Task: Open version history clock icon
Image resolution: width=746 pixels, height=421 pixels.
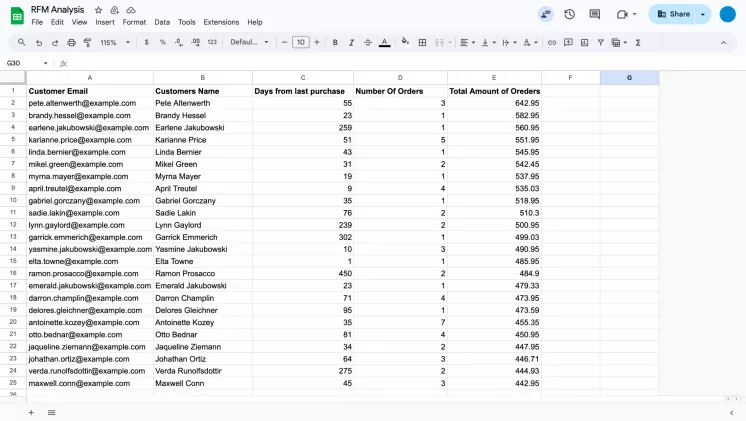Action: tap(569, 14)
